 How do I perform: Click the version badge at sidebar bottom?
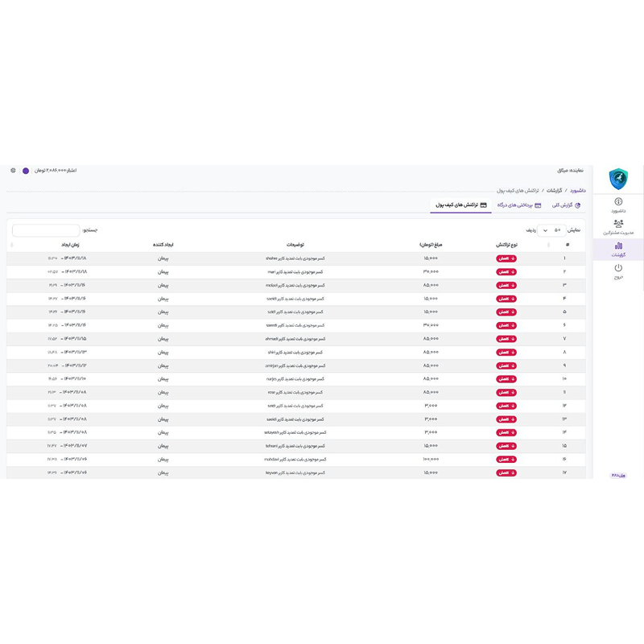[x=618, y=475]
